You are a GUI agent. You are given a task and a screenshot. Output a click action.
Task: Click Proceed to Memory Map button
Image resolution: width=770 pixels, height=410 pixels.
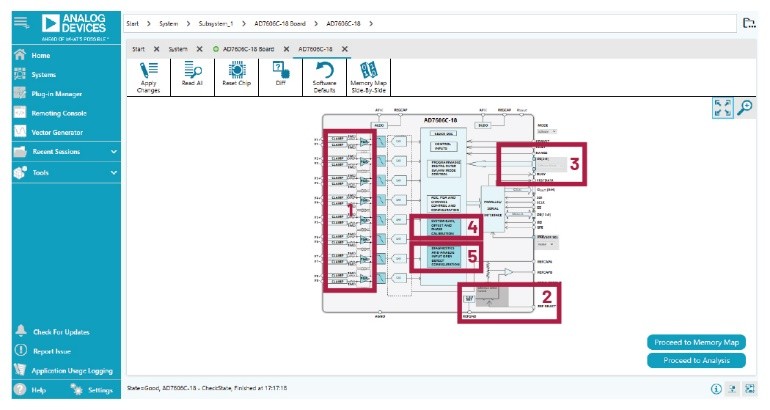point(696,342)
